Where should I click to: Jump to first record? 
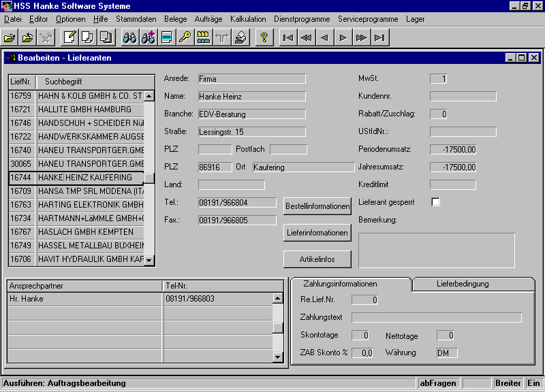288,37
